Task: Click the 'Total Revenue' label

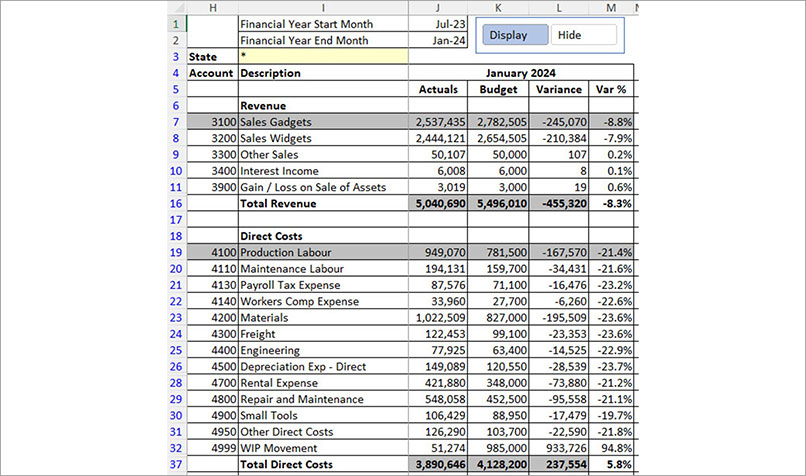Action: 323,203
